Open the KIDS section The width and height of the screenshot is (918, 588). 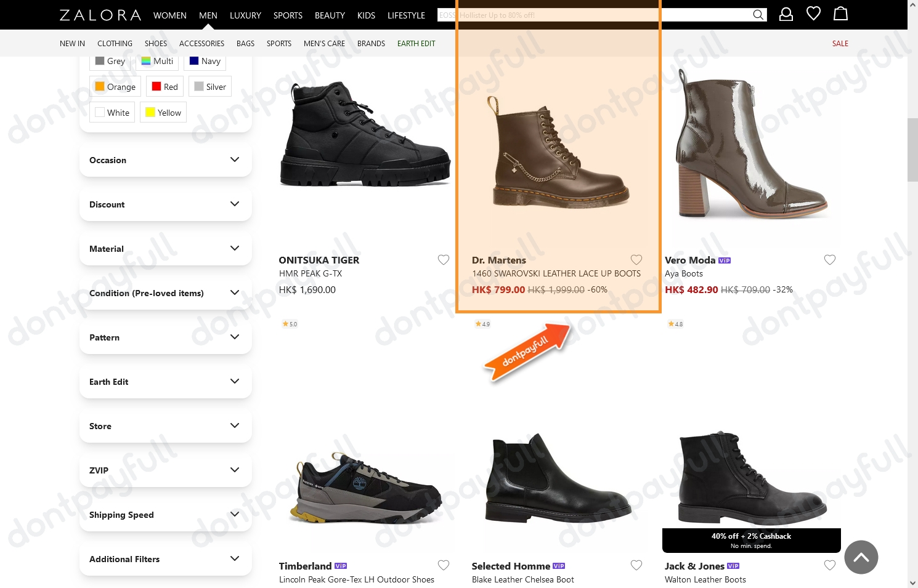(366, 15)
